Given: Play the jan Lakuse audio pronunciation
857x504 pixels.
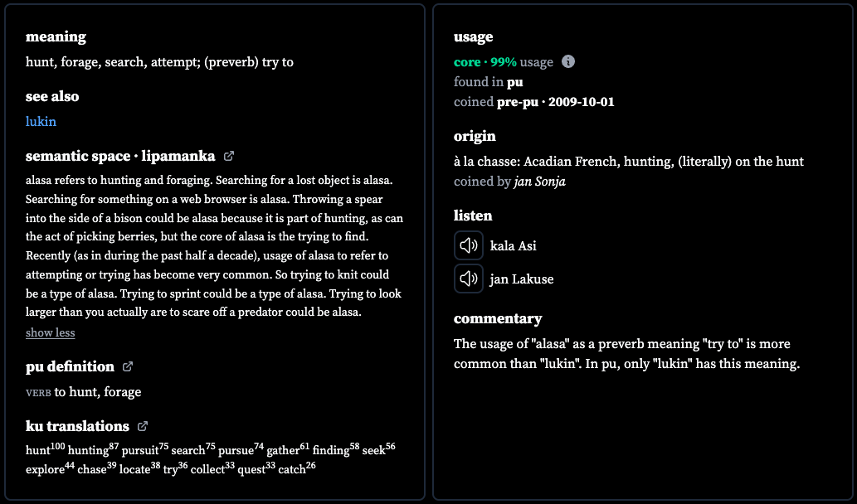Looking at the screenshot, I should [469, 279].
